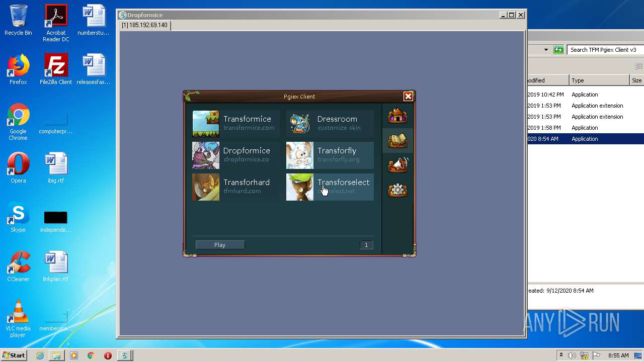Open FileZilla Client desktop shortcut
The height and width of the screenshot is (362, 644).
click(56, 69)
